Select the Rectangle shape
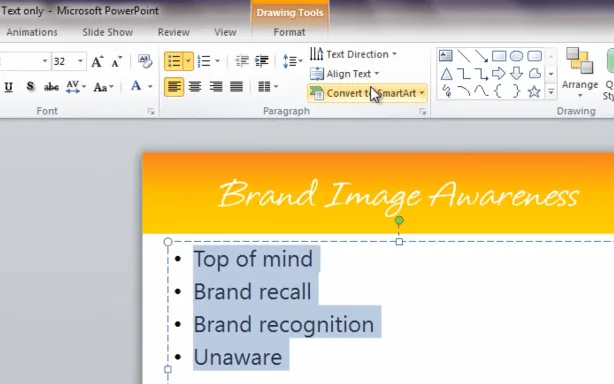 [499, 56]
